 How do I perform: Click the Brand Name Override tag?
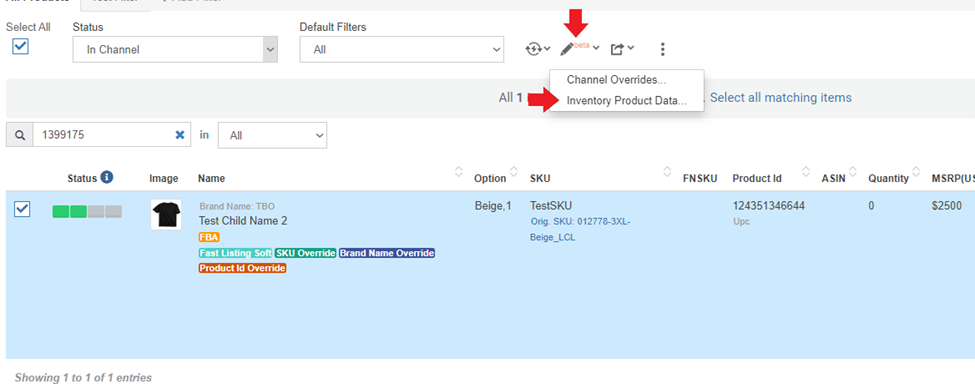[x=387, y=253]
